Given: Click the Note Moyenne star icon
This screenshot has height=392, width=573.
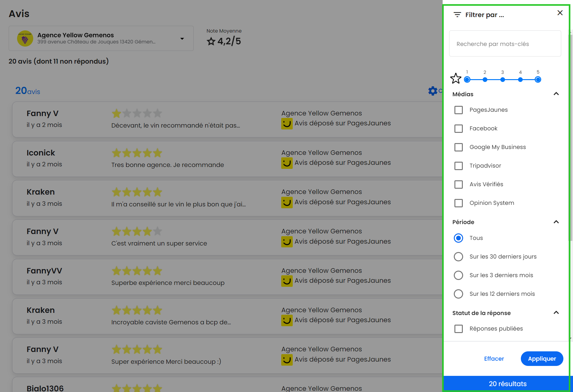Looking at the screenshot, I should coord(211,41).
